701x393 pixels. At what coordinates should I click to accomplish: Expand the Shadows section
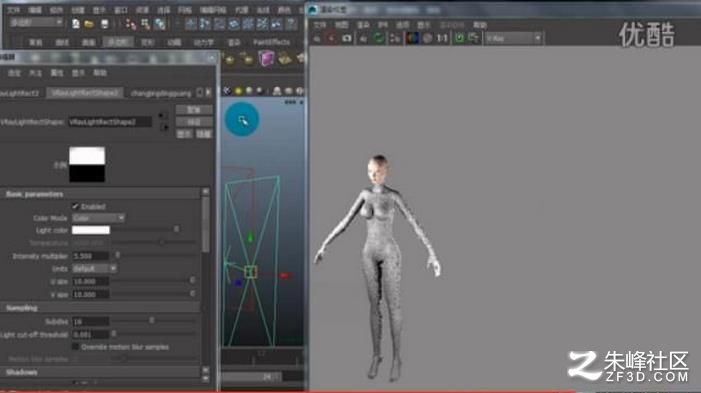point(100,372)
